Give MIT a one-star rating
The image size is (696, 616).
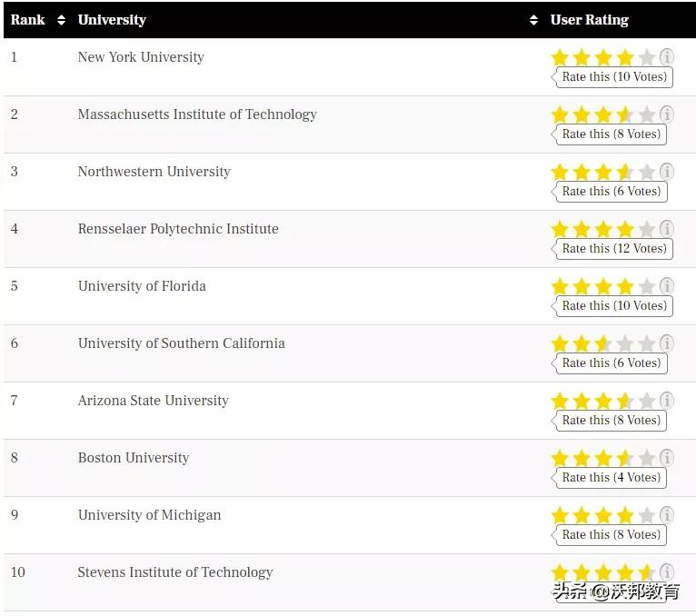(560, 115)
